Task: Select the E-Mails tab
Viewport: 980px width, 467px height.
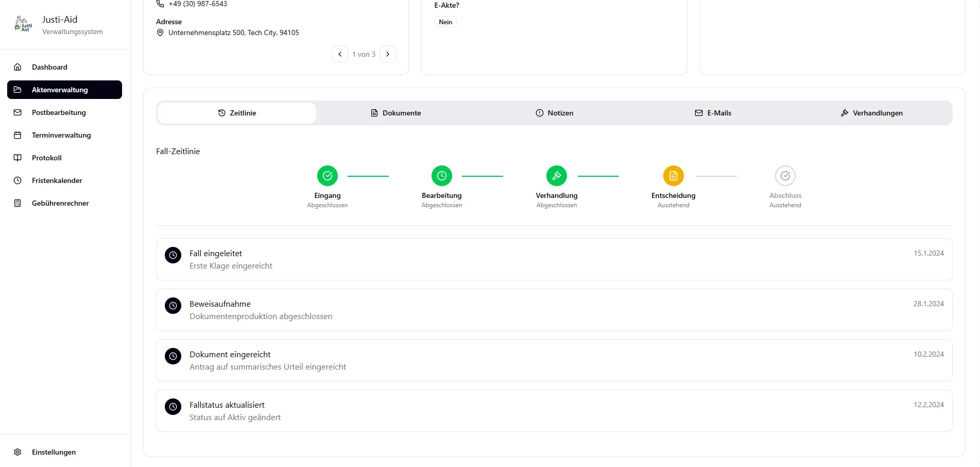Action: pos(713,113)
